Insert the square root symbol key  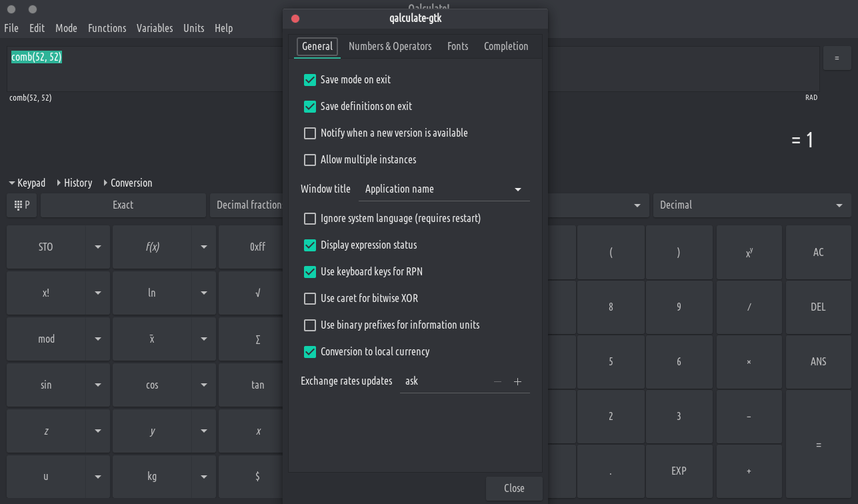tap(257, 293)
